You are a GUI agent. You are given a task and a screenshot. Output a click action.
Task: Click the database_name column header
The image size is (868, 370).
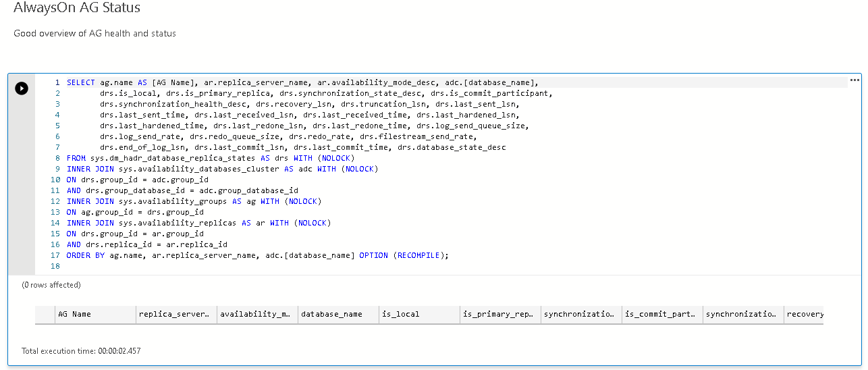point(338,314)
